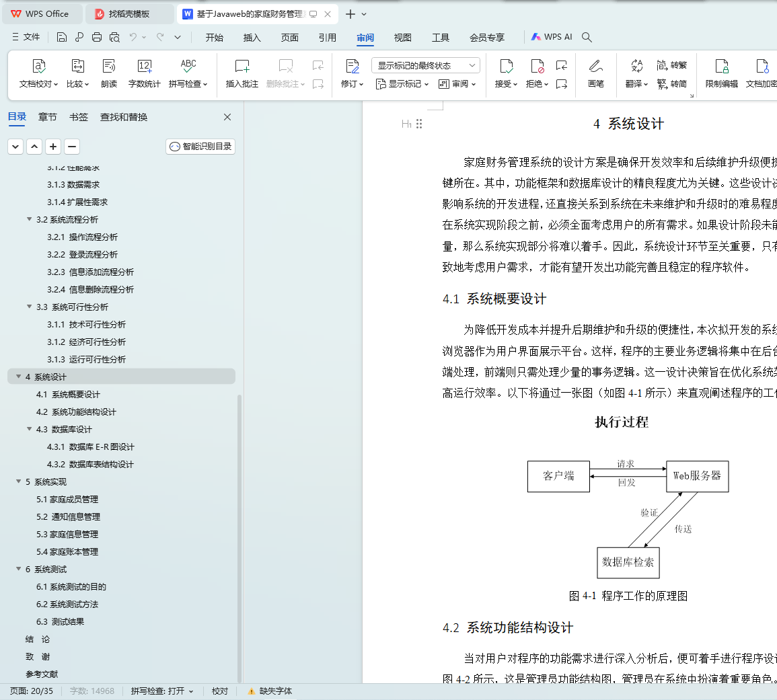Open the 显示标记 dropdown

coord(402,84)
